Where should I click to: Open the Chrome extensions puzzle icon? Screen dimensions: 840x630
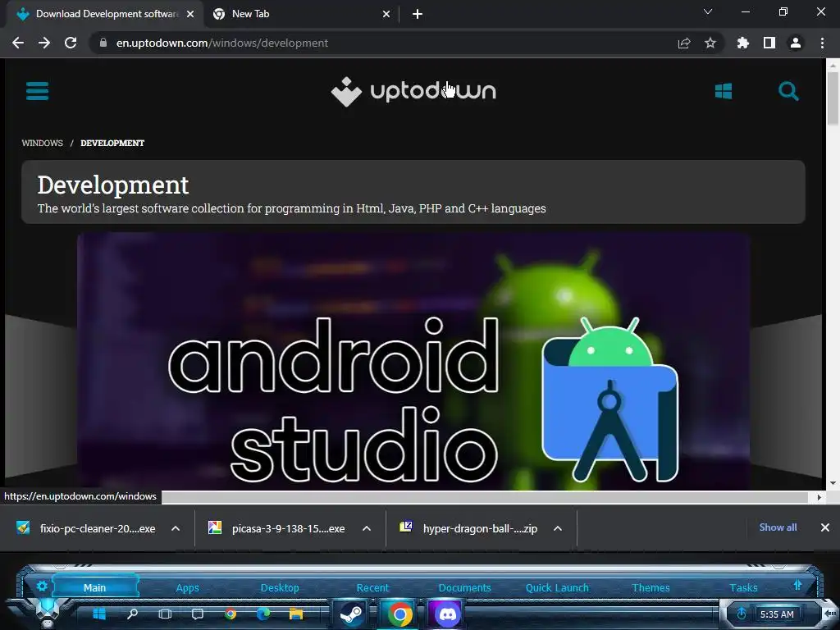(x=743, y=43)
